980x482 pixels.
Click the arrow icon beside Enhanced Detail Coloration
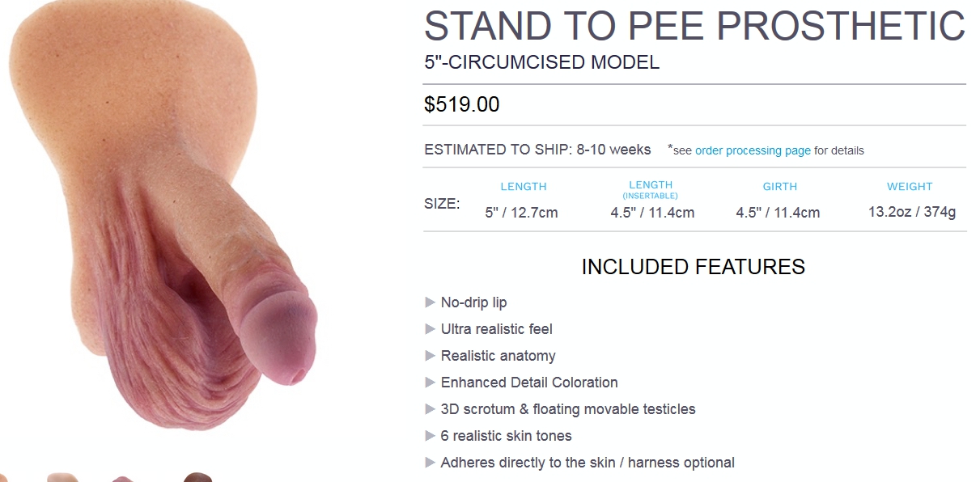click(x=431, y=383)
